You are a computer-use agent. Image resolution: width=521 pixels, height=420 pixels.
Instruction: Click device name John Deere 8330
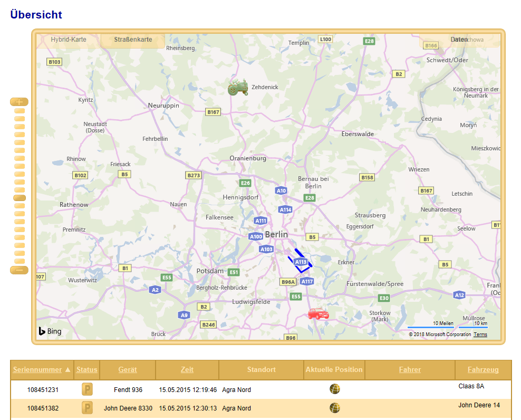[x=128, y=408]
